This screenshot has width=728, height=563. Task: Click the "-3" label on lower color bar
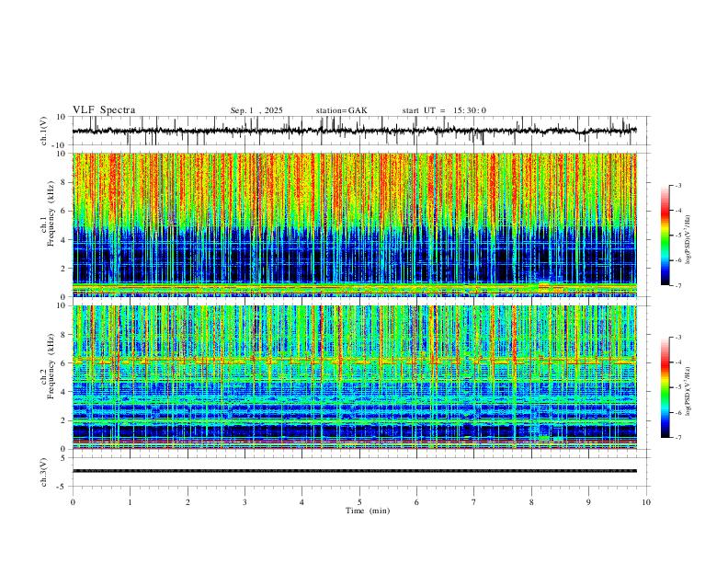[677, 338]
